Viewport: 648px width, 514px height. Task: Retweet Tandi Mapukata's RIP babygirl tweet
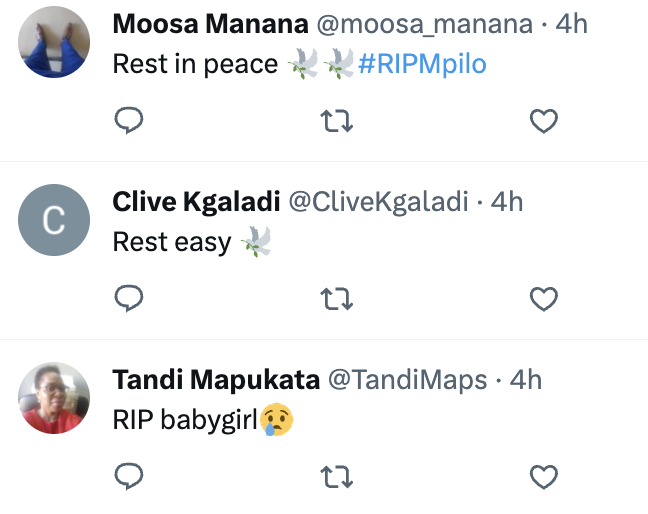pyautogui.click(x=337, y=477)
